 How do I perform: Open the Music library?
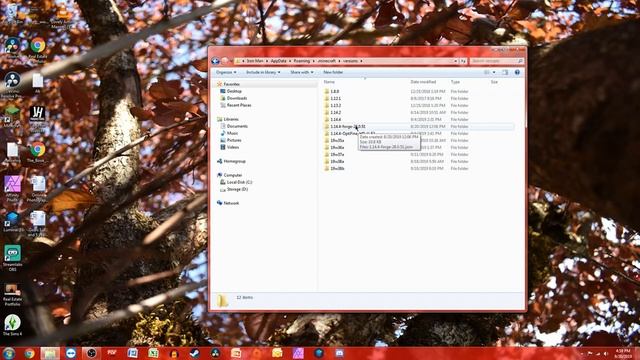(x=232, y=133)
